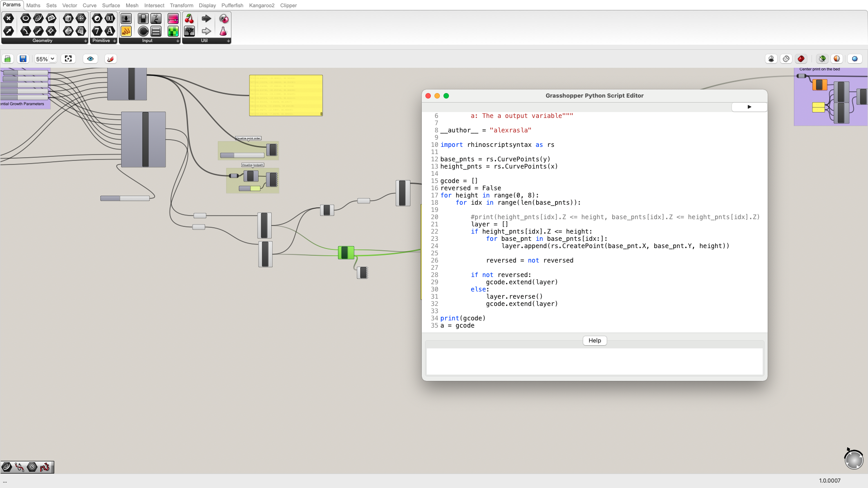
Task: Toggle wireframe preview mode
Action: pyautogui.click(x=786, y=59)
